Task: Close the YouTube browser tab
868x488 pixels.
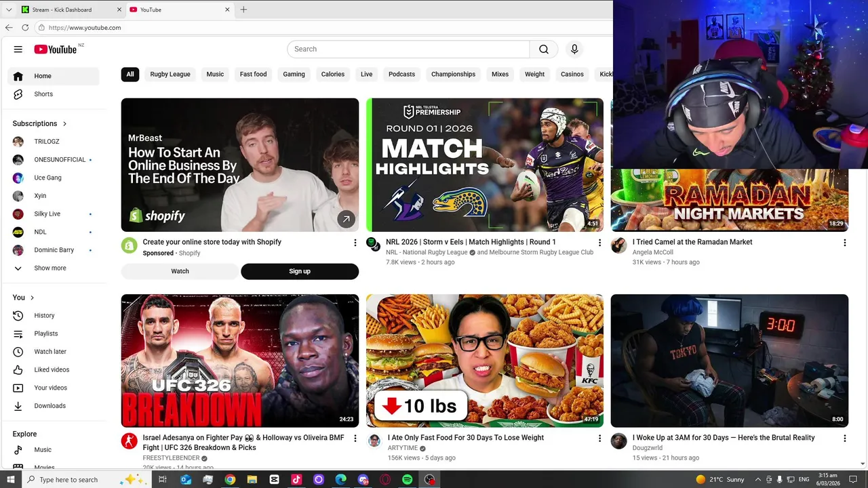Action: pos(227,9)
